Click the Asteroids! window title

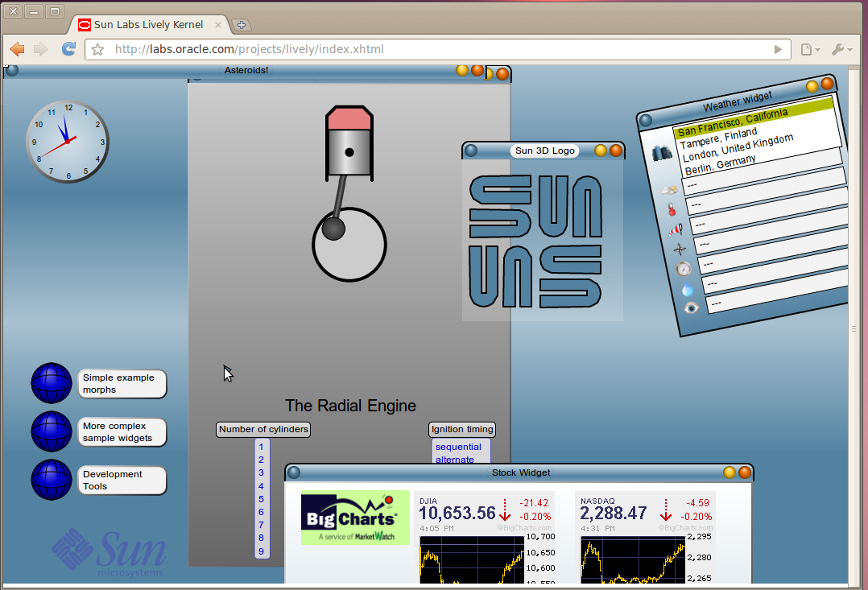point(246,70)
